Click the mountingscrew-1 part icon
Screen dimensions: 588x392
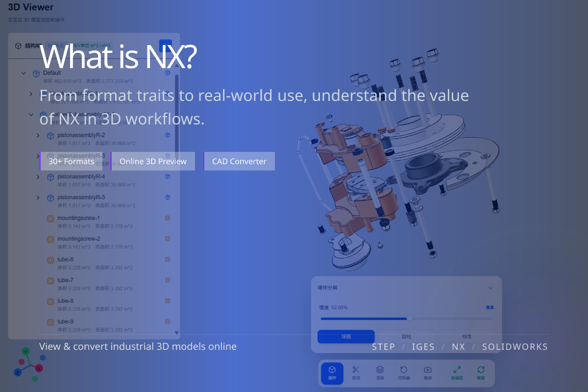click(50, 219)
